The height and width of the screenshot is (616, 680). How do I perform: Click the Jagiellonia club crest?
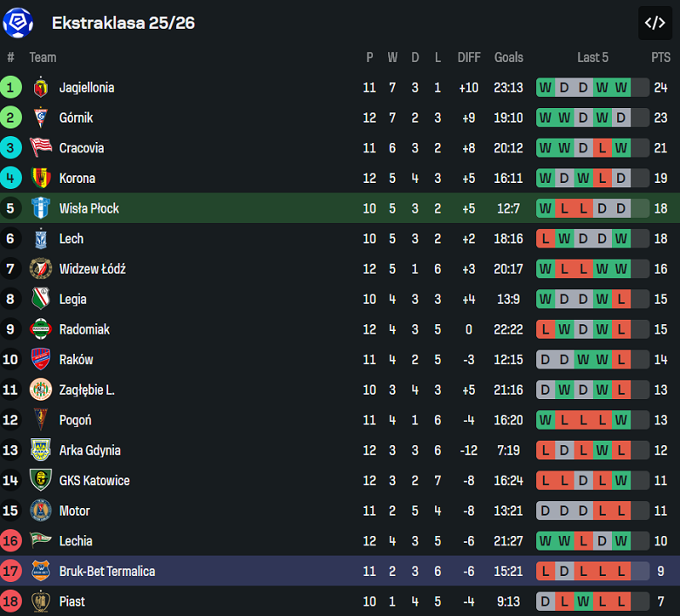point(40,87)
